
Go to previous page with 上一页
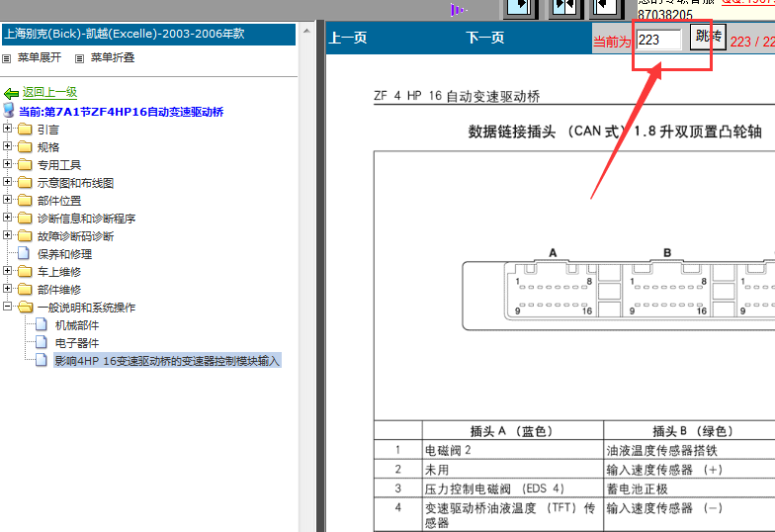click(348, 38)
